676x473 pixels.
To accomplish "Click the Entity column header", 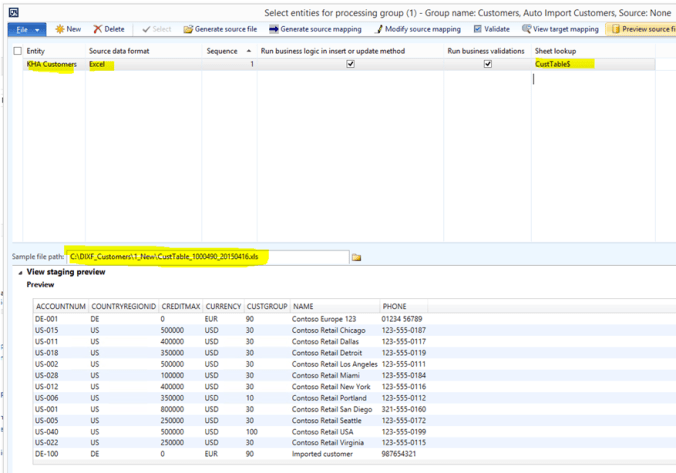I will click(36, 50).
